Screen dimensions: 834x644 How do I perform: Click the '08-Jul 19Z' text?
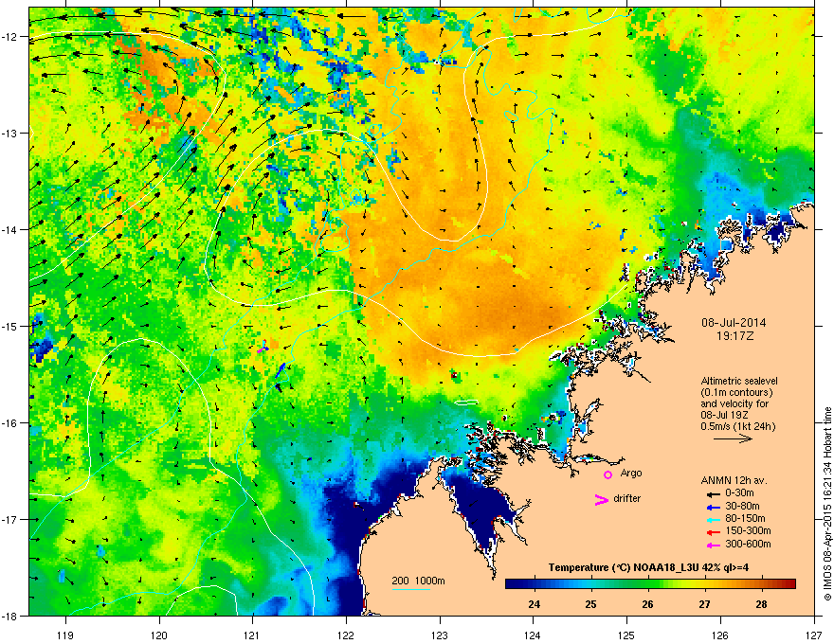tap(726, 415)
